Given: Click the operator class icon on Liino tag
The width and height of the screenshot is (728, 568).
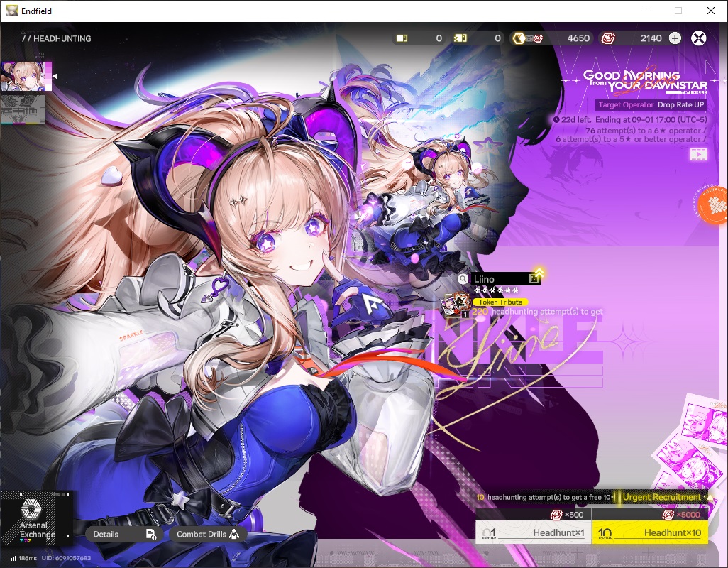Looking at the screenshot, I should pos(534,278).
